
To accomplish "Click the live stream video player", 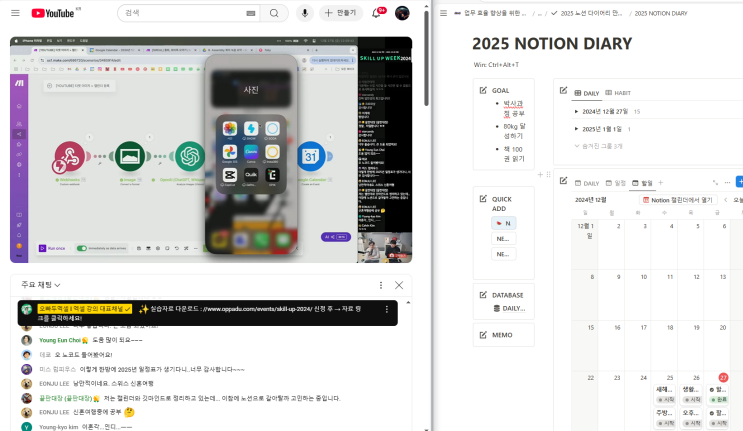I will [211, 150].
